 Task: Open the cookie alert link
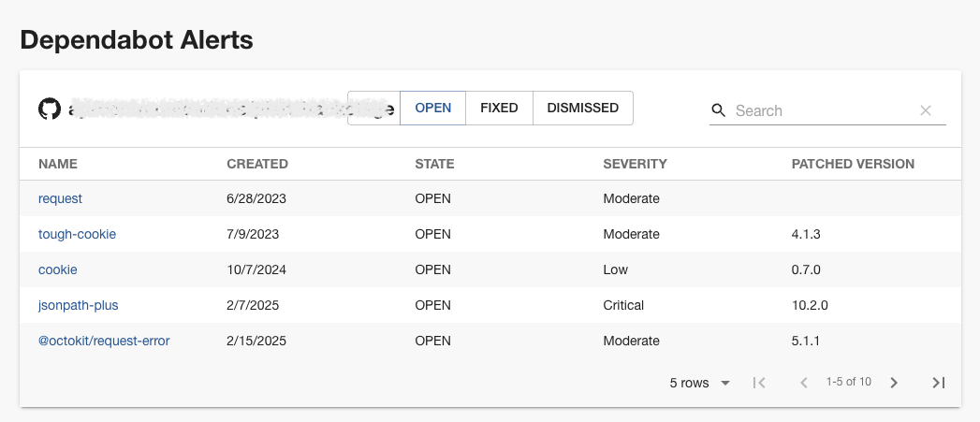point(57,269)
